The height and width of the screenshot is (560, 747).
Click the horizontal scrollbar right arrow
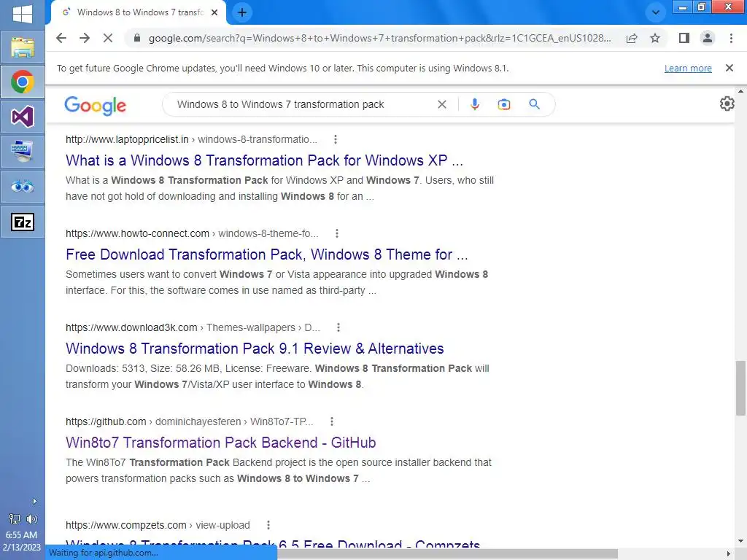(729, 554)
